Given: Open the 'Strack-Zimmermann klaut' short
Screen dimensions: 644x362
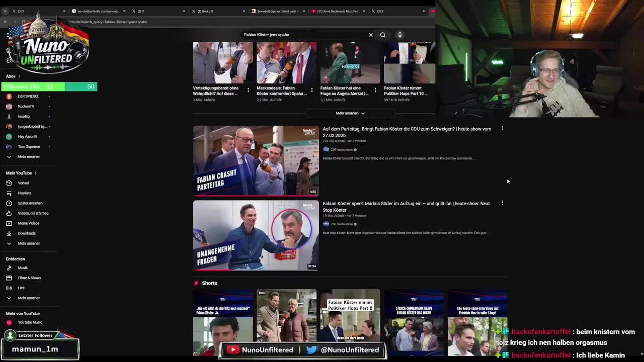Looking at the screenshot, I should click(x=414, y=322).
